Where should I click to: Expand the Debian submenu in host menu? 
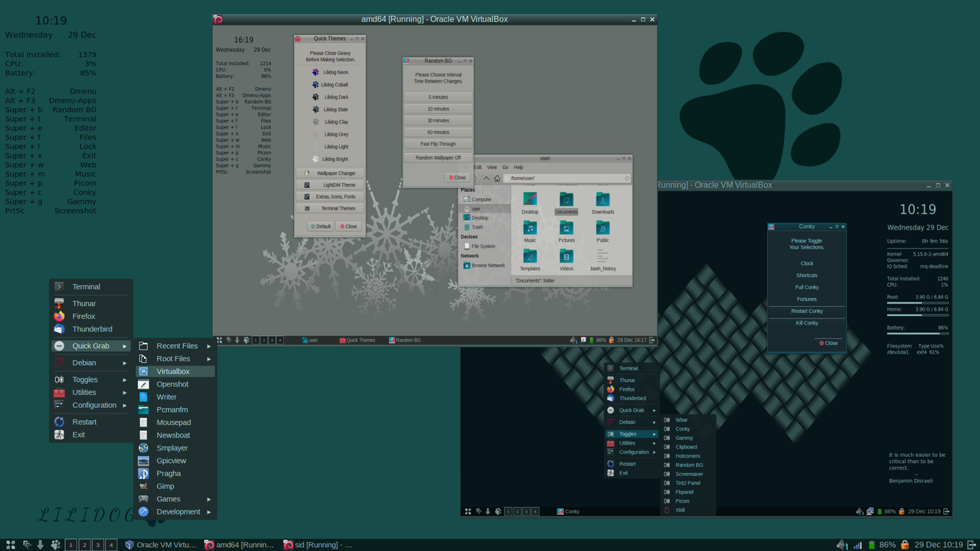91,363
